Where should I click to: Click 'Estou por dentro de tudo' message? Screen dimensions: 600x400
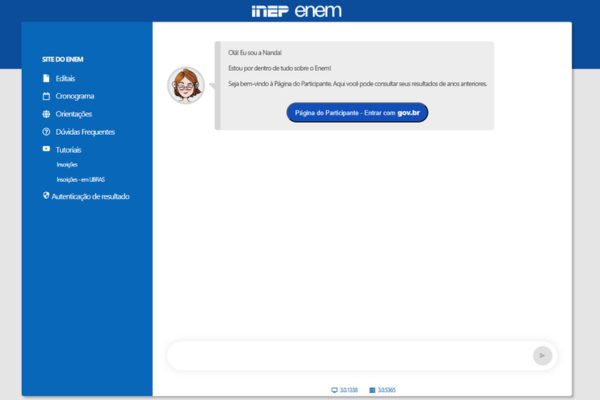point(280,68)
